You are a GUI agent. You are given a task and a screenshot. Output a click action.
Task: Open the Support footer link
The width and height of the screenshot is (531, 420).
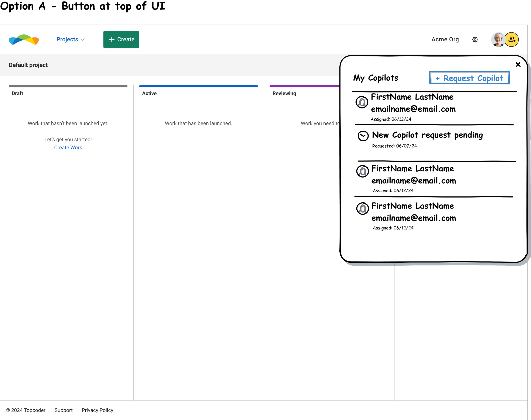(x=64, y=410)
